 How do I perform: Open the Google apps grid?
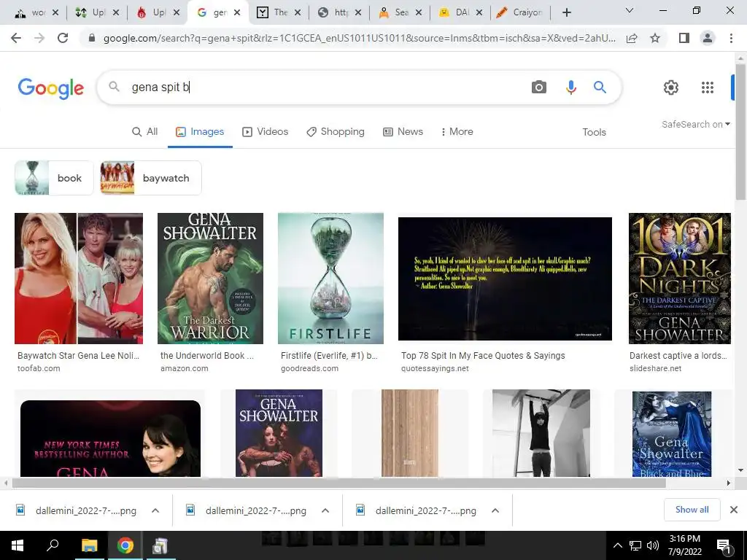pos(708,87)
